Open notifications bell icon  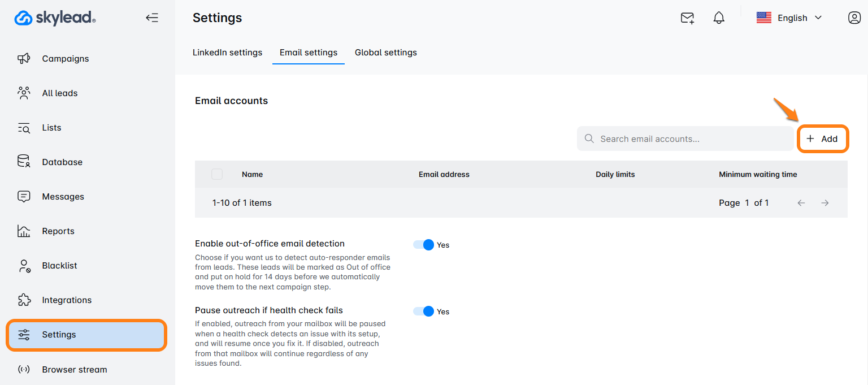[x=719, y=18]
